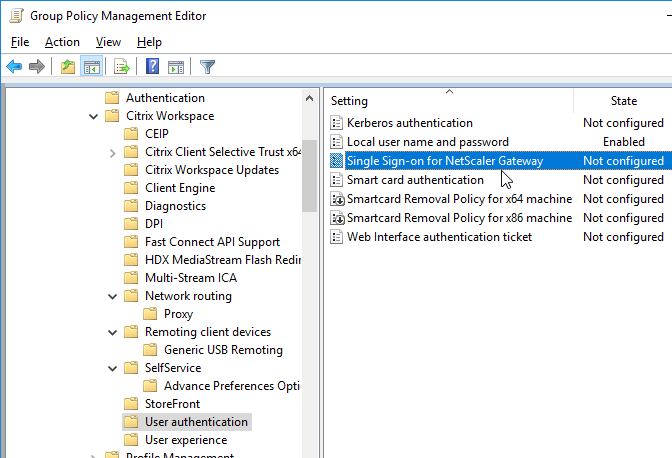Open the View menu
Screen dimensions: 672x458
108,42
